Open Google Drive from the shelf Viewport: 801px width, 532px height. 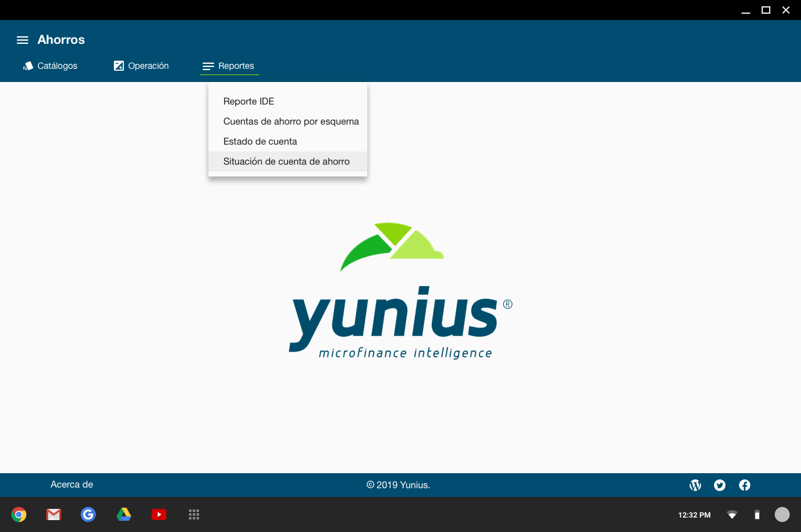pos(124,514)
